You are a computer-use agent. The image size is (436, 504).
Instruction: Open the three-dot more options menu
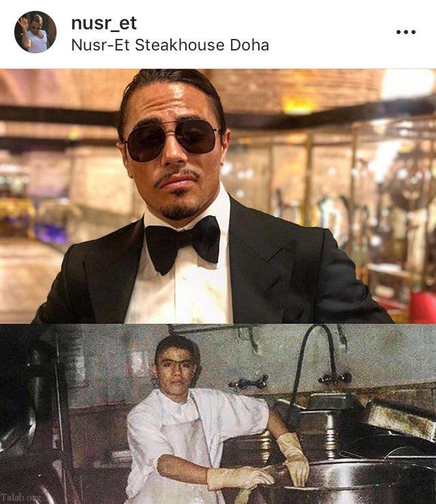(406, 32)
